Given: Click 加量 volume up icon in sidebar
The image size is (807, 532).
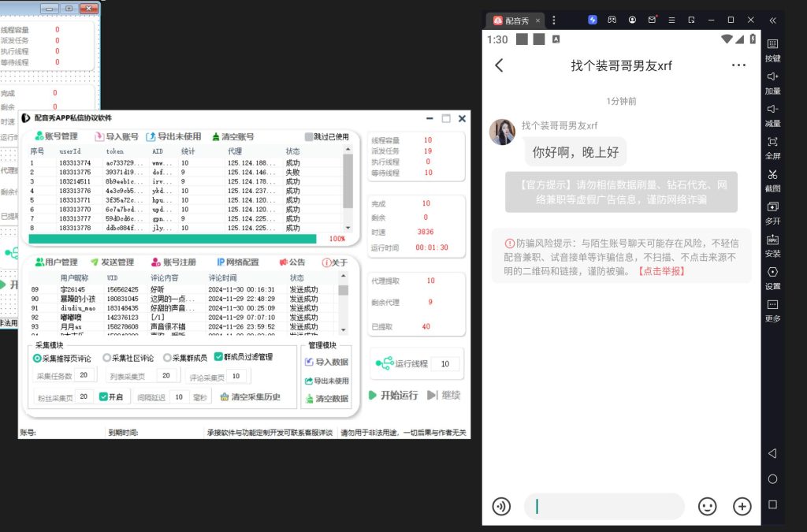Looking at the screenshot, I should pyautogui.click(x=773, y=81).
